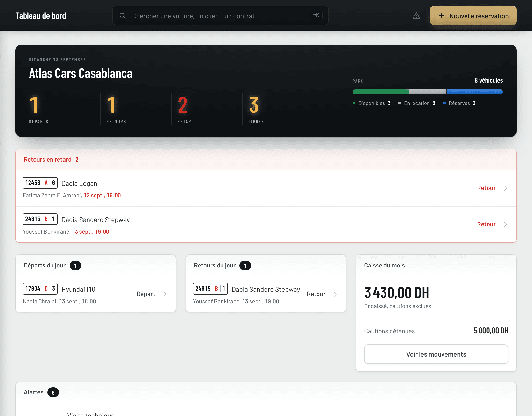Click the alert triangle icon in header
Screen dimensions: 532x416
(416, 16)
